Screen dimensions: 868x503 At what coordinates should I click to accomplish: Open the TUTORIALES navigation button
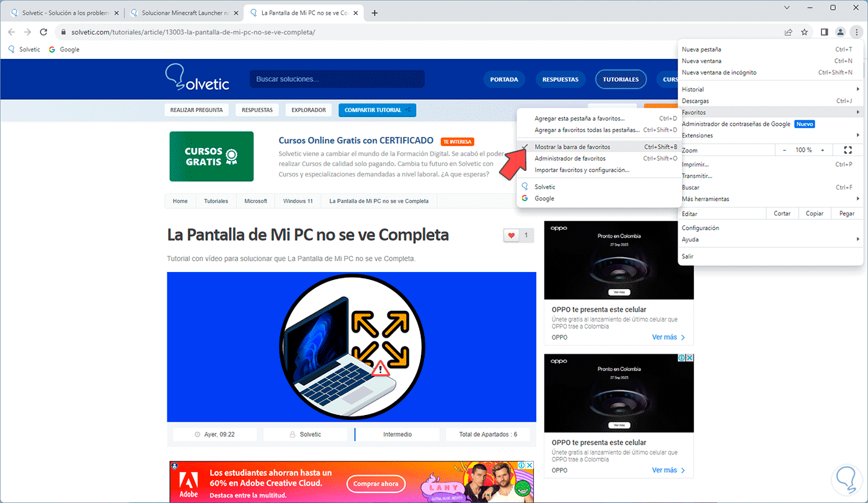(x=621, y=79)
